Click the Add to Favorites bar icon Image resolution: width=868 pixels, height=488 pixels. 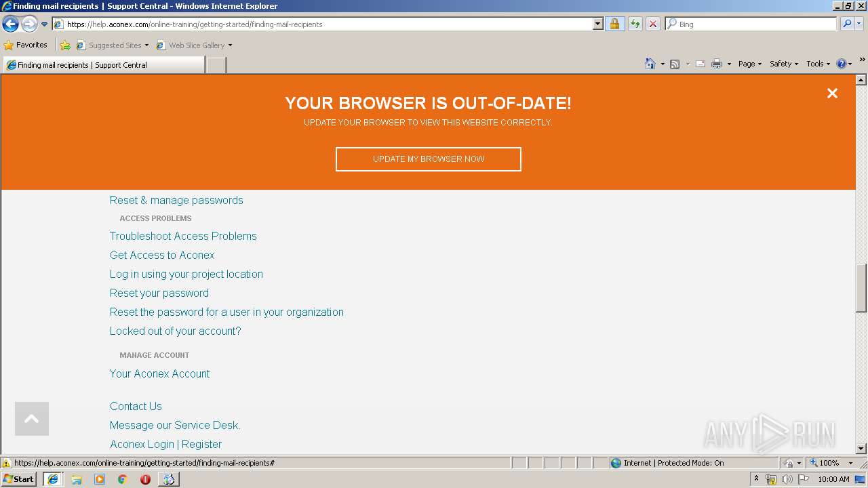coord(65,45)
